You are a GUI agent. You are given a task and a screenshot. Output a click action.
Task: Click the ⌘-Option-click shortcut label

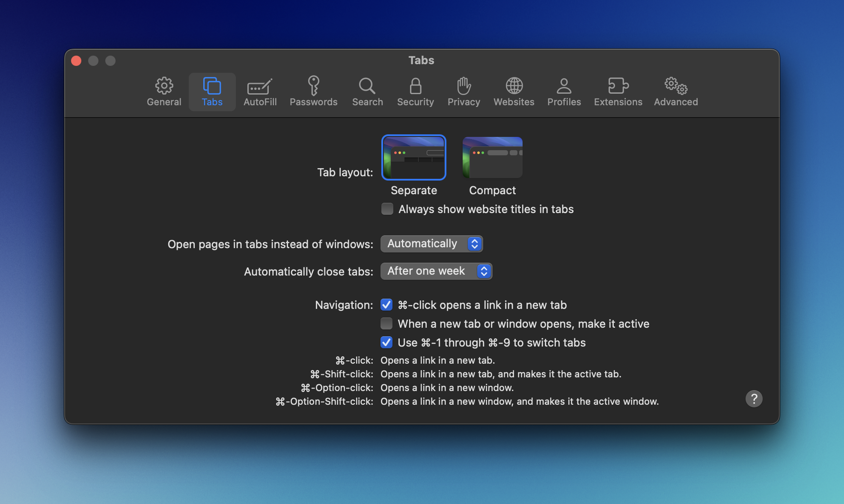pyautogui.click(x=337, y=388)
